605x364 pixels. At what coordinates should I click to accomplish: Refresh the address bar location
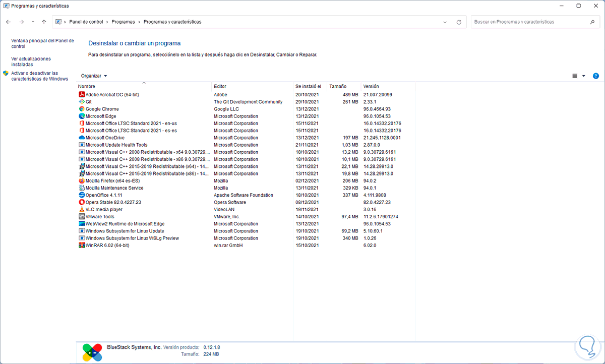pyautogui.click(x=459, y=22)
